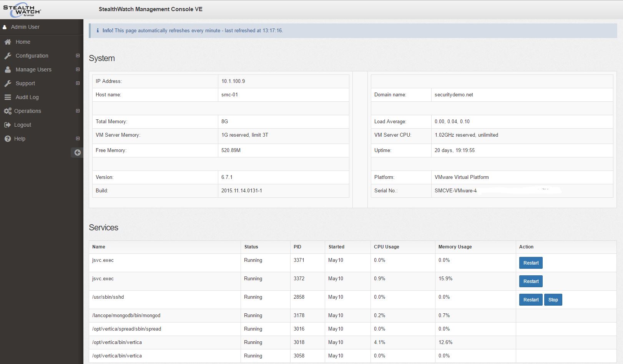623x364 pixels.
Task: Click the Info icon in the banner
Action: point(98,30)
